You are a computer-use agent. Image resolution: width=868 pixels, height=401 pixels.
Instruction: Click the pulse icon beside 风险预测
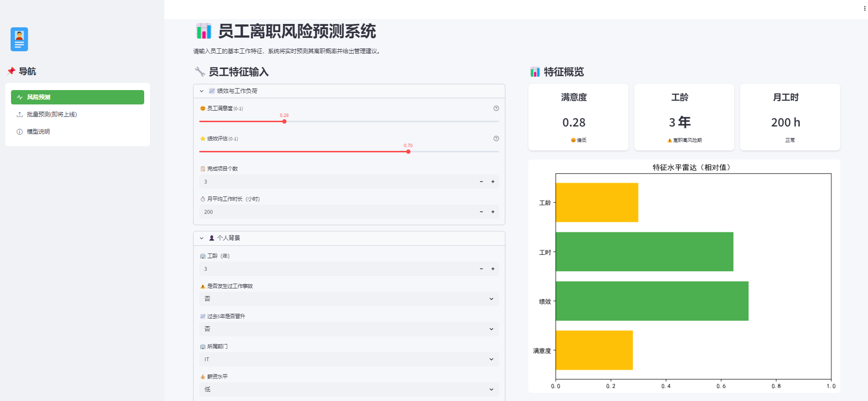(x=20, y=97)
